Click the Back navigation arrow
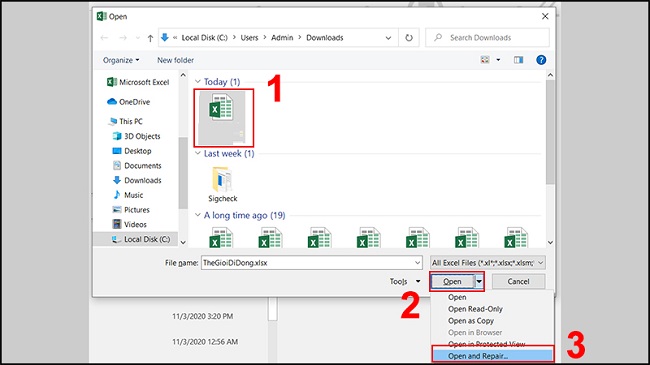 tap(104, 38)
